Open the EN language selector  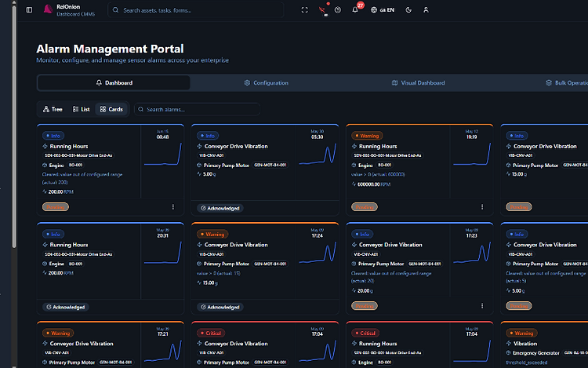click(383, 10)
